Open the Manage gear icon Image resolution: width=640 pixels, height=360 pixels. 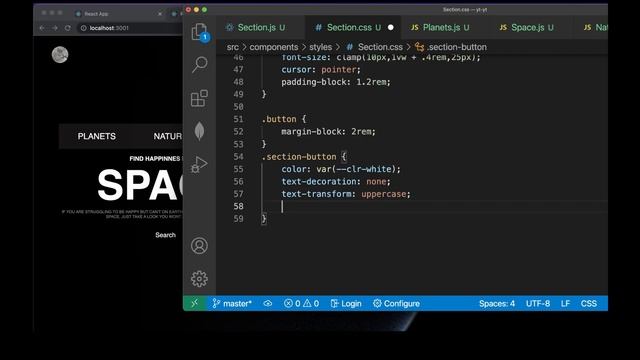(199, 279)
